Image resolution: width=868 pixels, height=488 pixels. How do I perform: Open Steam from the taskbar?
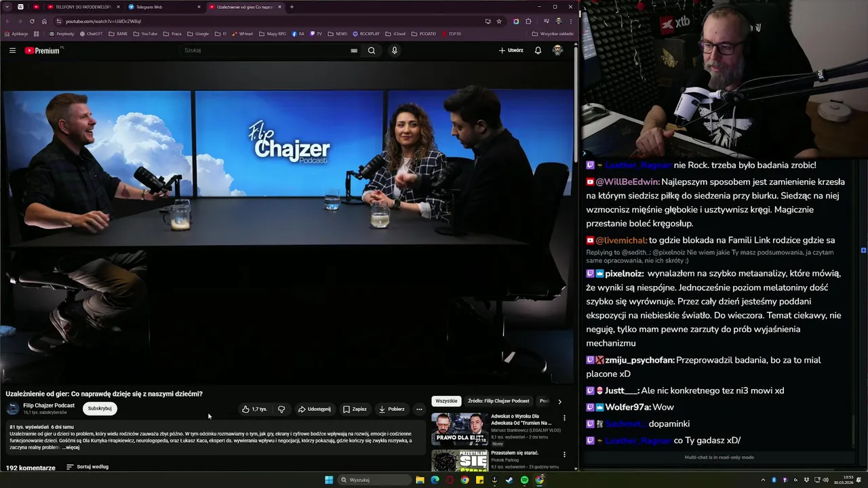(509, 480)
